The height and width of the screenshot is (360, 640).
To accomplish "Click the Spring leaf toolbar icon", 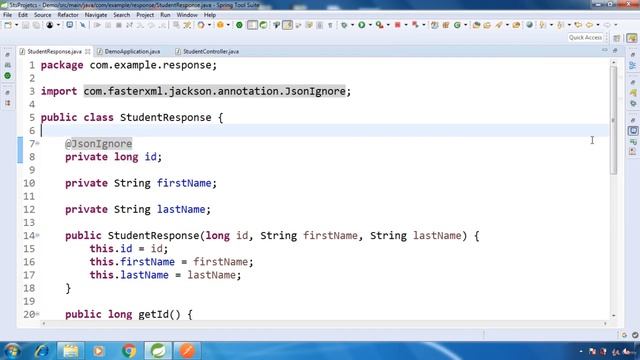I will 264,25.
